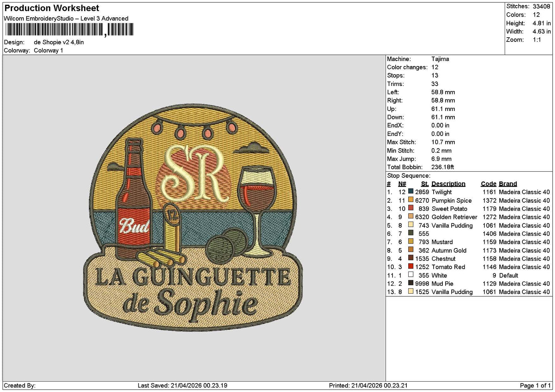Click the 'Printed: 21/04/2026 00.23.21' footer text
The width and height of the screenshot is (555, 392).
point(368,385)
